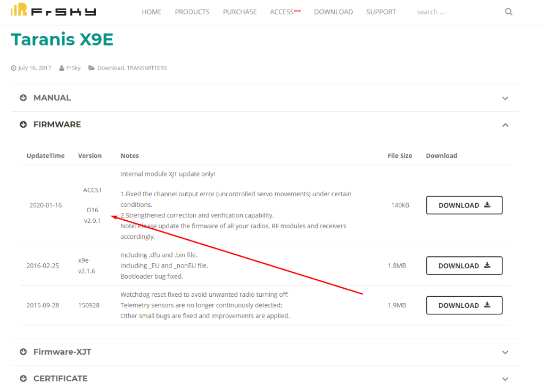The height and width of the screenshot is (392, 545).
Task: Expand the Firmware-XJT section chevron
Action: coord(505,352)
